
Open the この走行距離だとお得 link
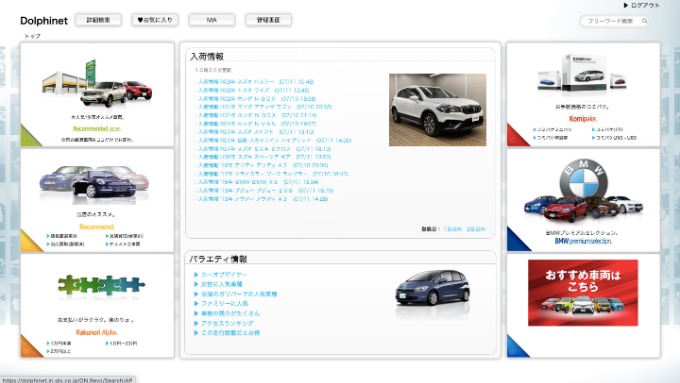tap(230, 333)
